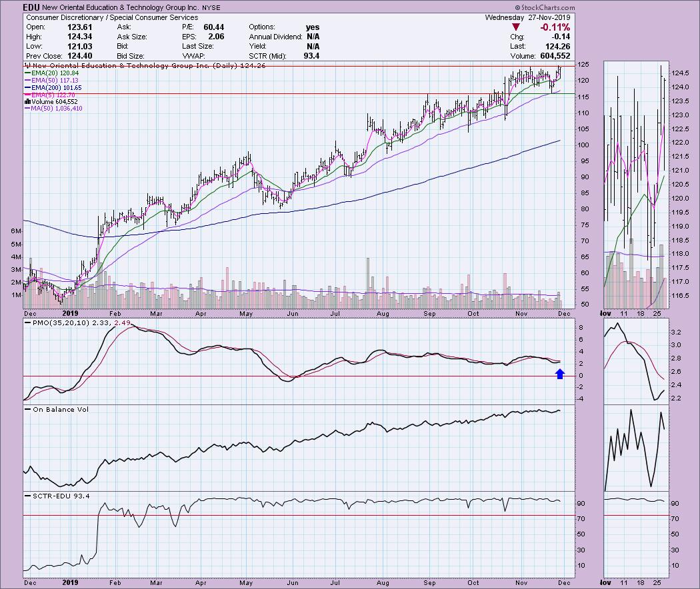This screenshot has height=589, width=700.
Task: Click the Last Size: label
Action: 198,47
